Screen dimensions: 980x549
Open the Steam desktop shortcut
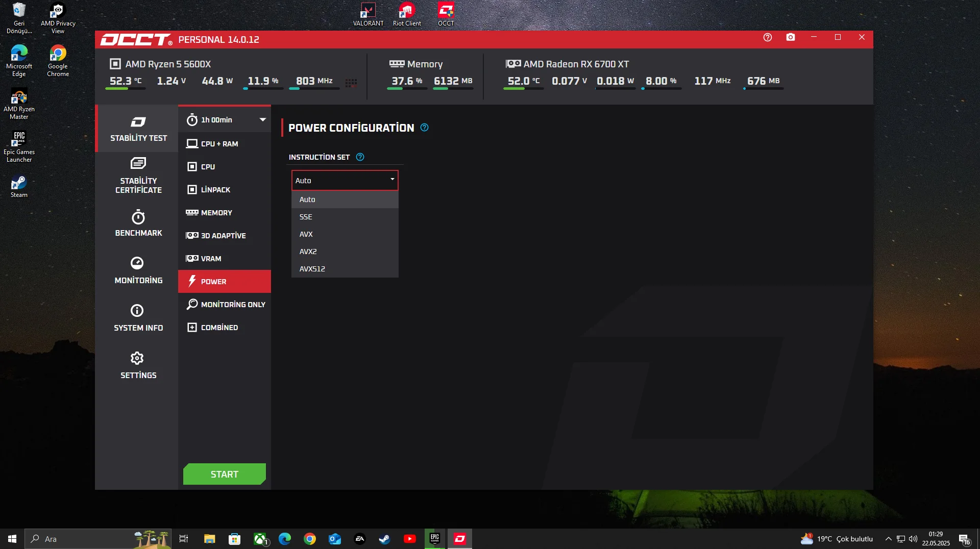click(19, 186)
